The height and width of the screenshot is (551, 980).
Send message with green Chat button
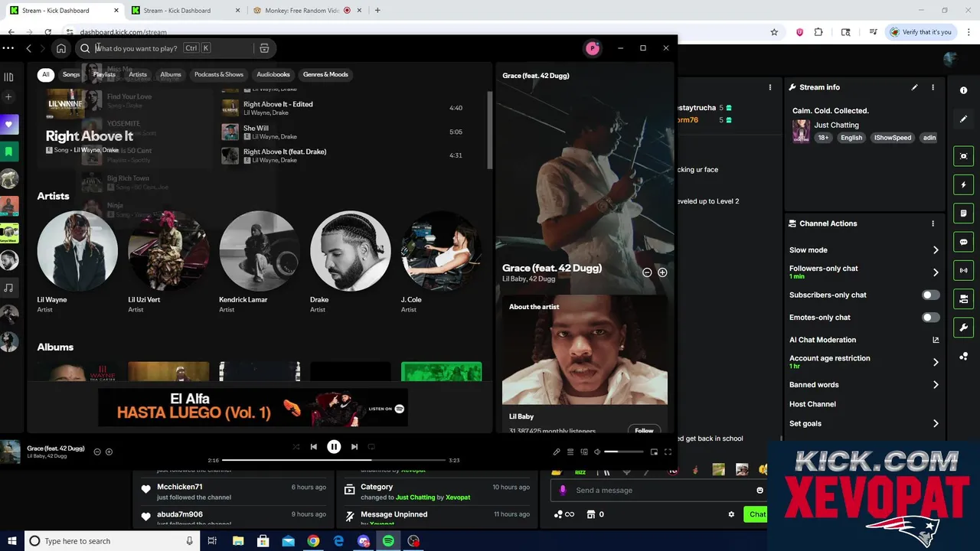coord(756,514)
